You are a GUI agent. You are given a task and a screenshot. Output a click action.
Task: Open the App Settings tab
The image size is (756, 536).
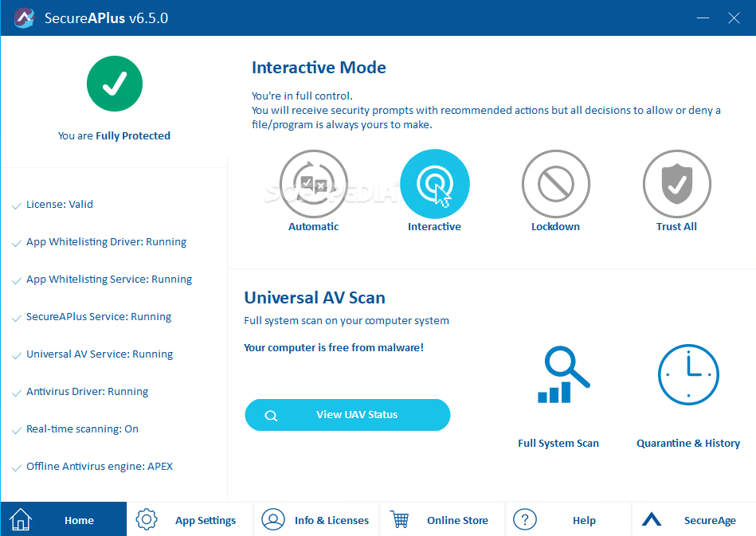point(190,519)
